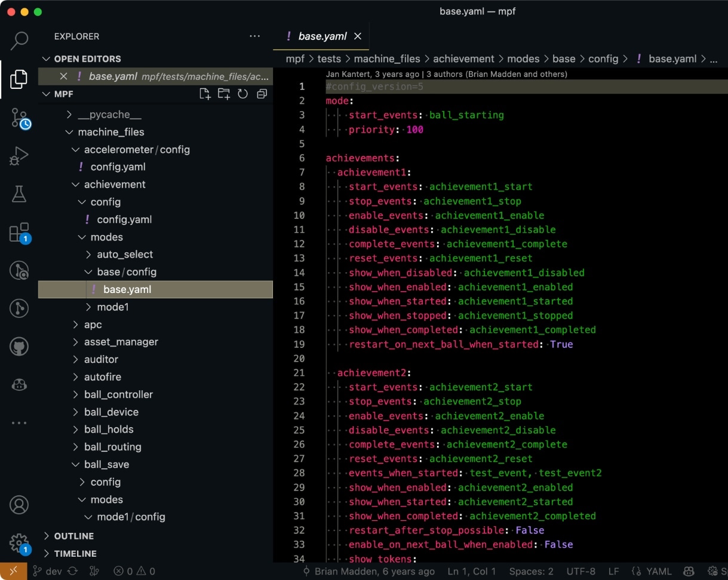Viewport: 728px width, 580px height.
Task: Open the Run and Debug view
Action: [x=19, y=156]
